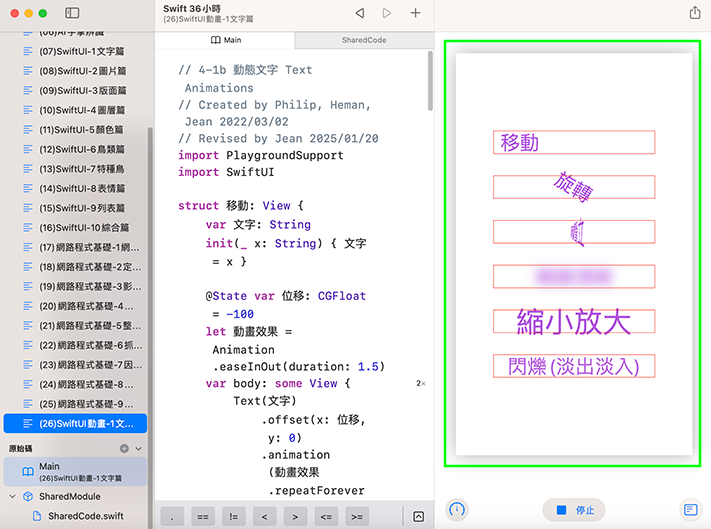The image size is (711, 529).
Task: Collapse the 原始碼 section chevron
Action: tap(139, 449)
